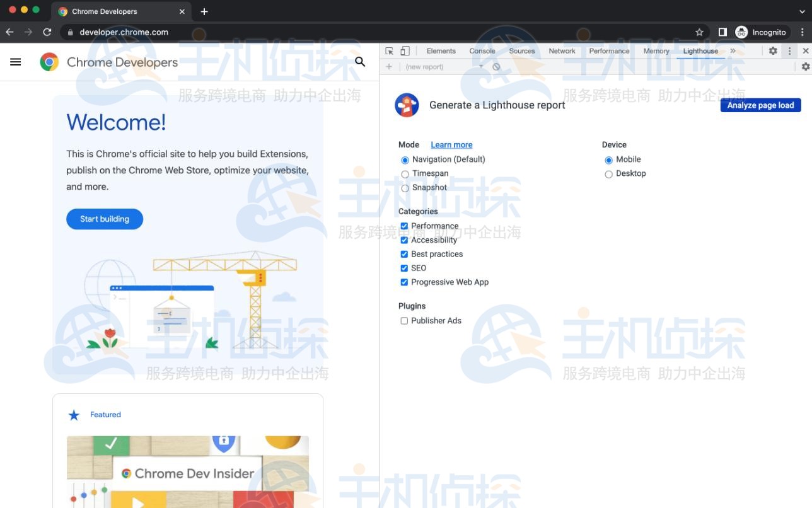Switch to the Memory tab
812x508 pixels.
click(x=656, y=51)
